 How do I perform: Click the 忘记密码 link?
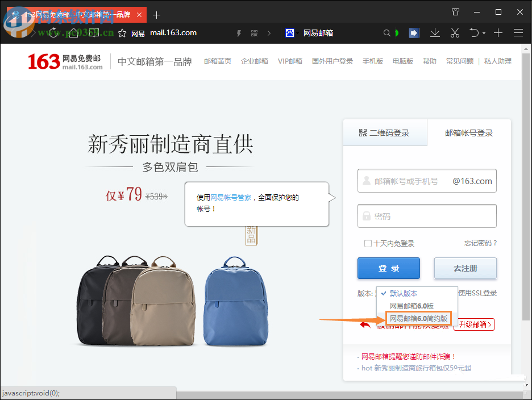(x=480, y=243)
